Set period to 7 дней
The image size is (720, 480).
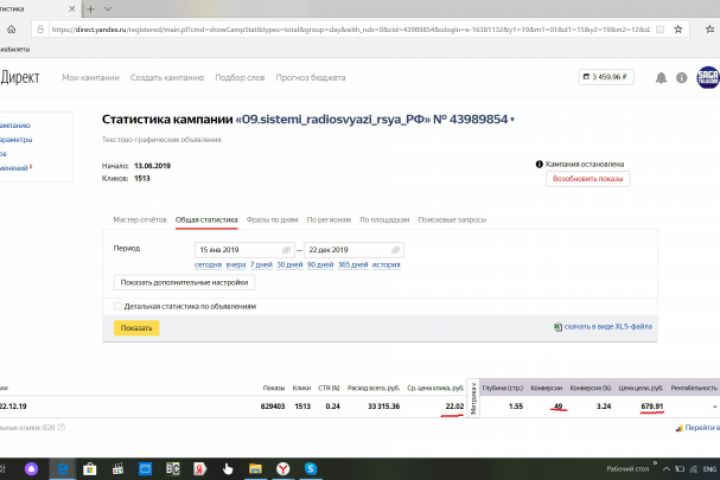click(x=261, y=265)
